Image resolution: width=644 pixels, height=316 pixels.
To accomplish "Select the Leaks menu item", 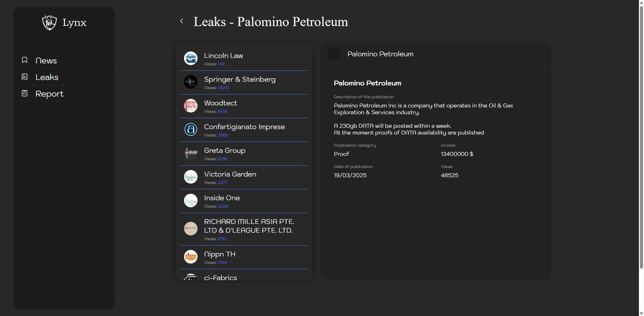I will (x=47, y=77).
